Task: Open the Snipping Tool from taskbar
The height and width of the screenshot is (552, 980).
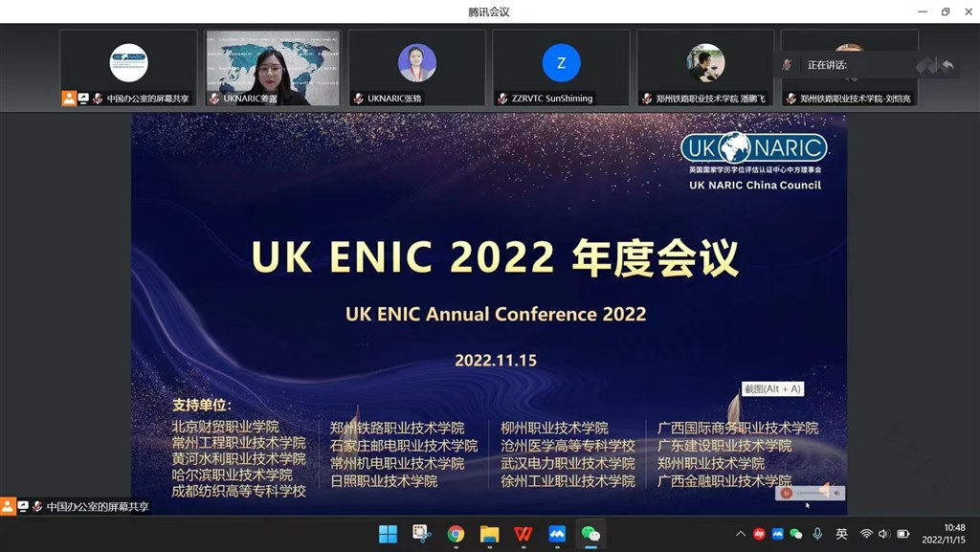Action: pos(421,534)
